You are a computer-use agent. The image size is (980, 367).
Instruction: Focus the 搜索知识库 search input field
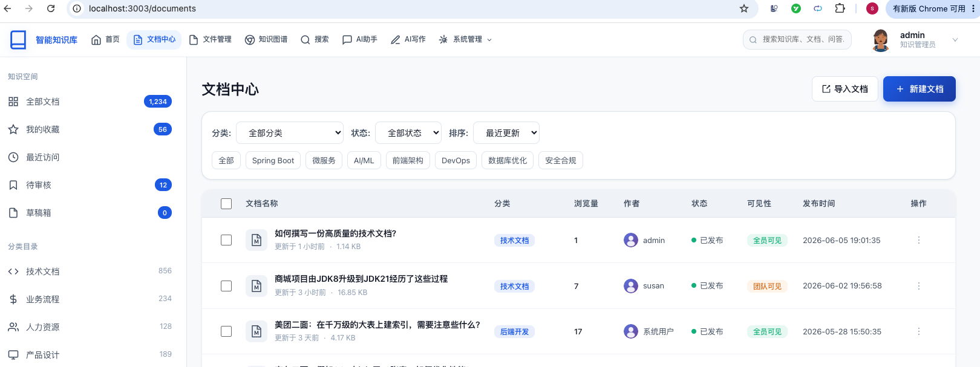(797, 39)
